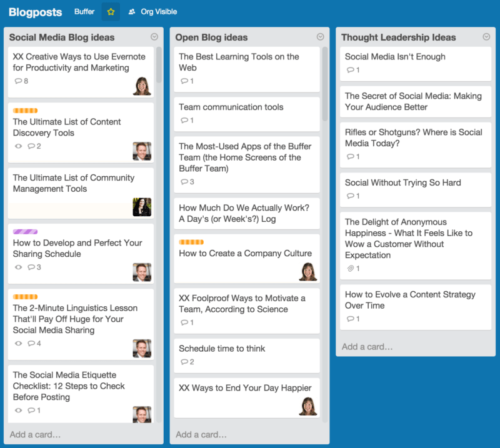Click the comment icon on "The Best Learning Tools on the Web"
The height and width of the screenshot is (448, 500).
pyautogui.click(x=185, y=80)
